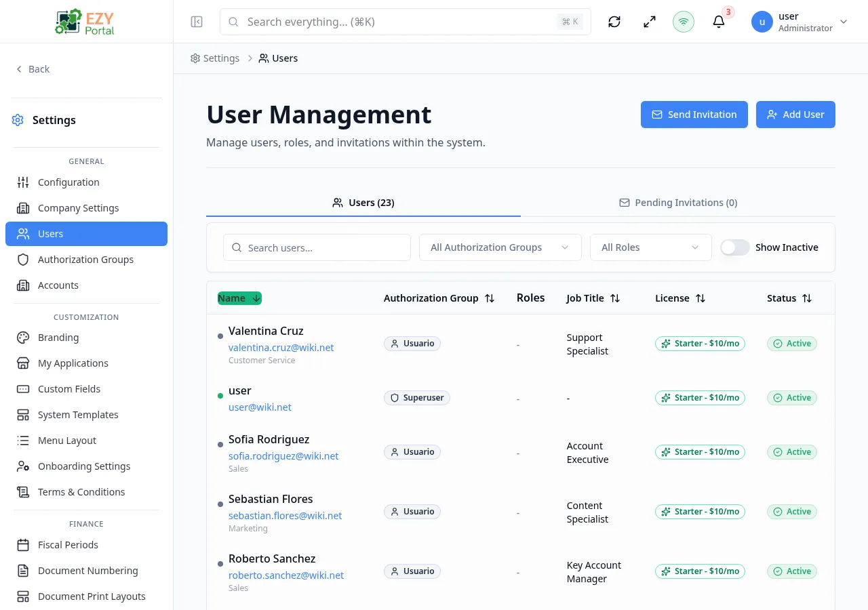Click the Authorization Groups shield icon

coord(23,260)
